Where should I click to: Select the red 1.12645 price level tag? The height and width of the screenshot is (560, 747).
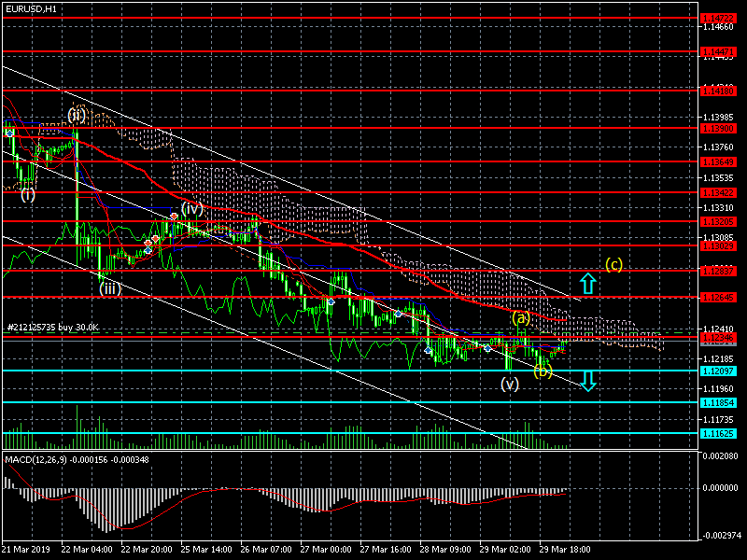point(718,298)
